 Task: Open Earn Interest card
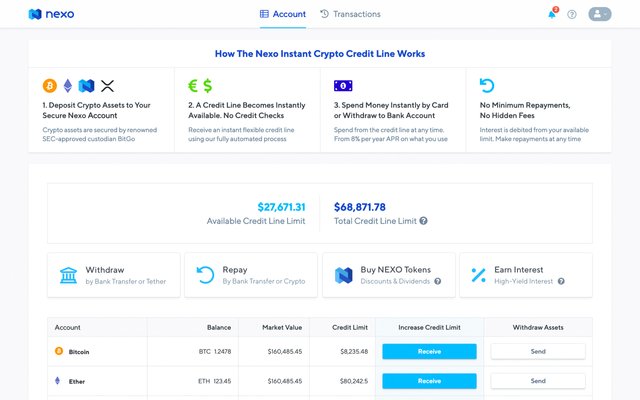point(526,275)
